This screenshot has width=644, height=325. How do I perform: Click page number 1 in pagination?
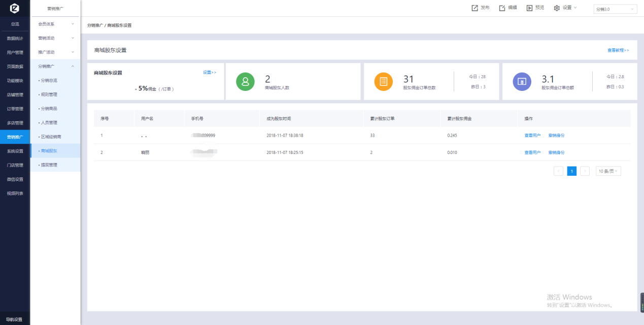[x=571, y=171]
